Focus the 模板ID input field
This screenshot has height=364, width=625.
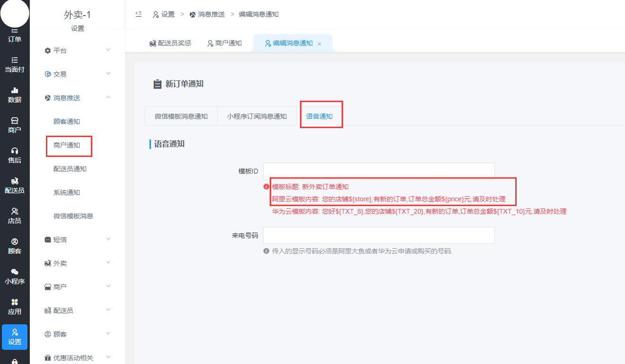pyautogui.click(x=379, y=171)
